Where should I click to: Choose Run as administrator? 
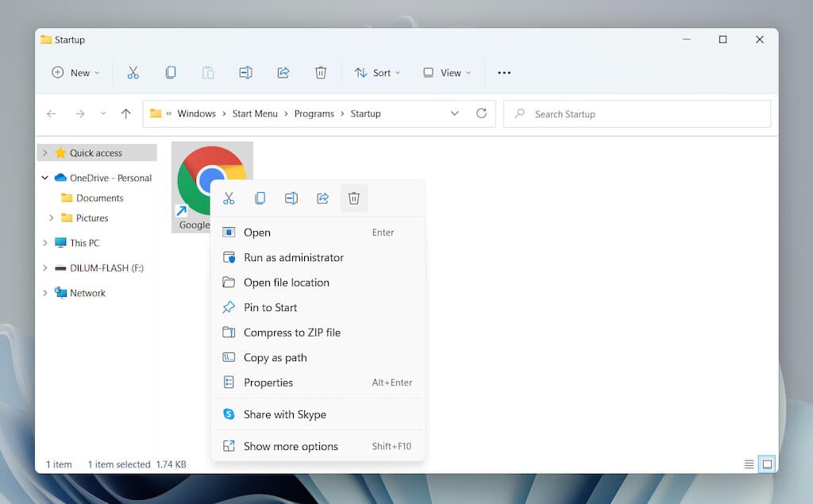[318, 257]
